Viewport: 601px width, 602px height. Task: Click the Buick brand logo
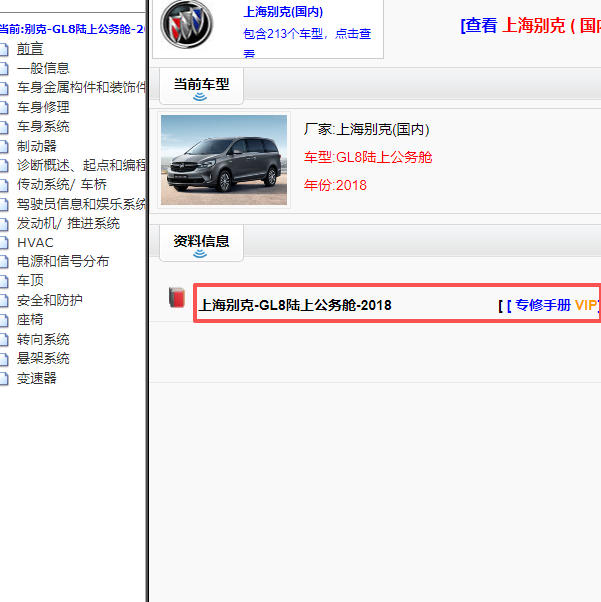point(186,24)
